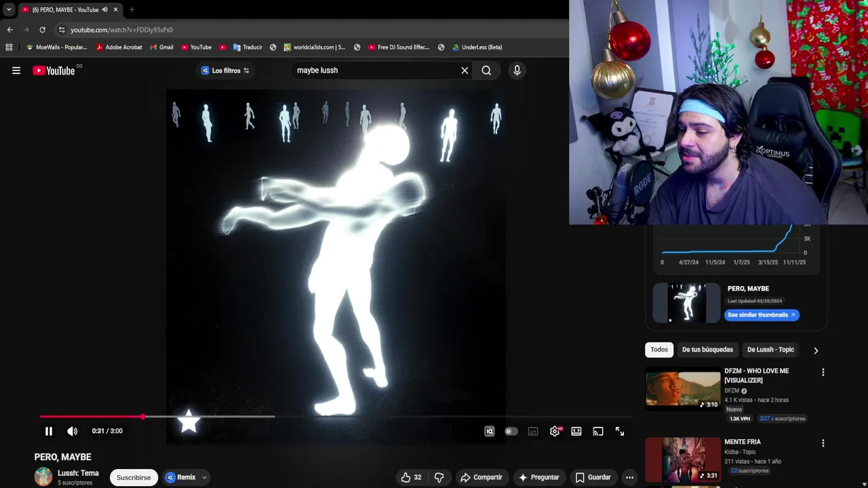Open DFZM - WHO LOVE ME video title

(756, 375)
